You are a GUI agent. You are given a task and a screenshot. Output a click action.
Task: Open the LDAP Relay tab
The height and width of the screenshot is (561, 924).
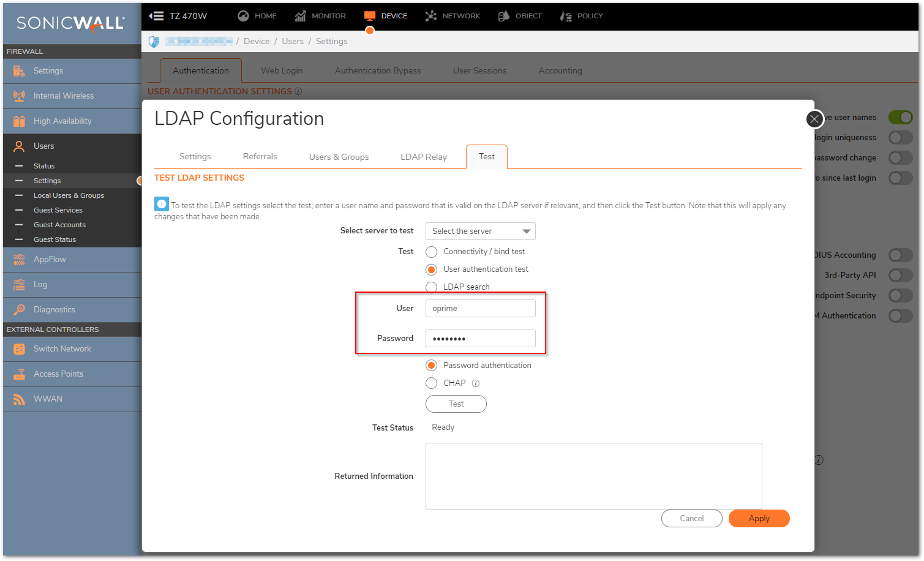click(423, 157)
